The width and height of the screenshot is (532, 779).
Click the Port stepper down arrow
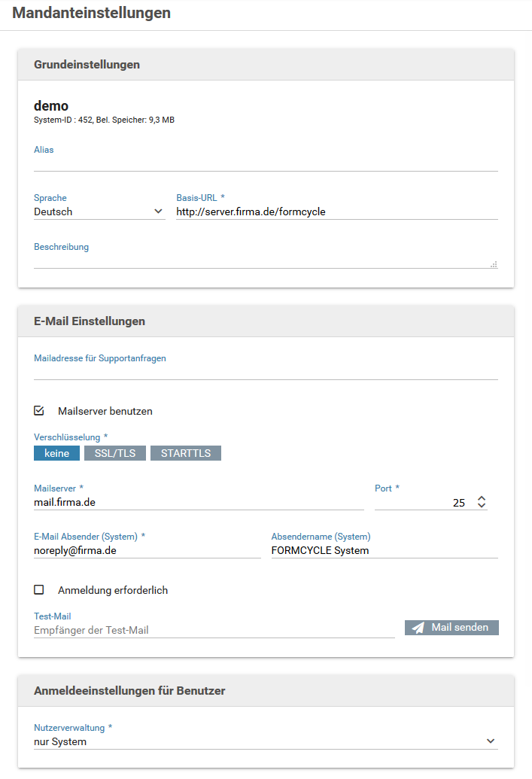(482, 505)
